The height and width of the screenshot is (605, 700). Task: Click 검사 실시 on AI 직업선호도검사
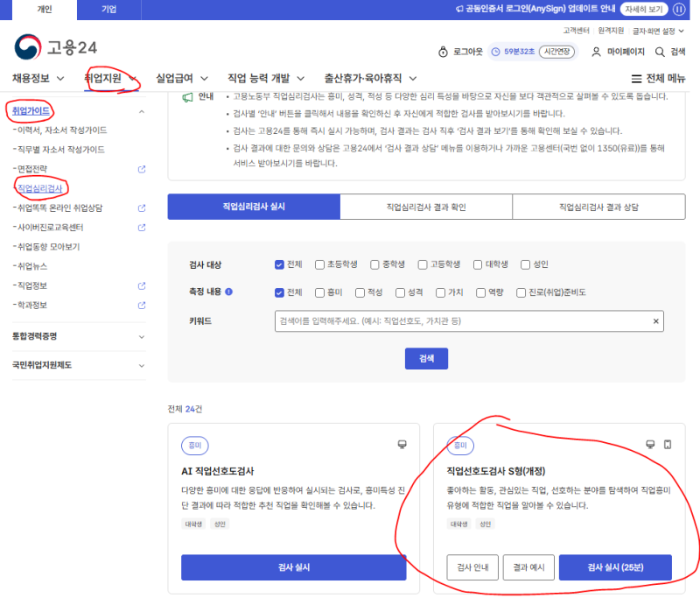294,567
